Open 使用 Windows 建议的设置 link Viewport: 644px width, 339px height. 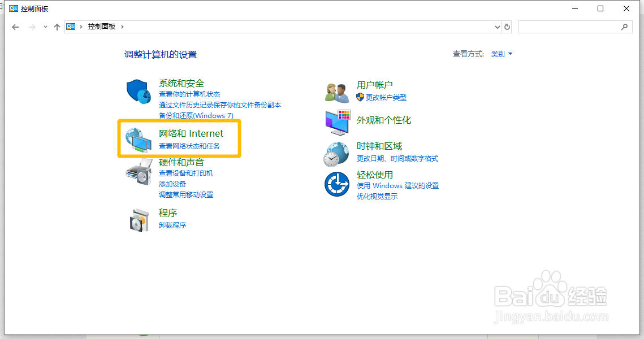point(397,185)
